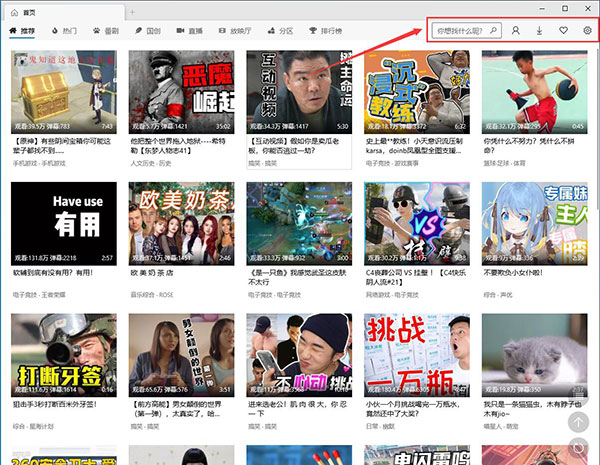
Task: Click the search input field
Action: 460,31
